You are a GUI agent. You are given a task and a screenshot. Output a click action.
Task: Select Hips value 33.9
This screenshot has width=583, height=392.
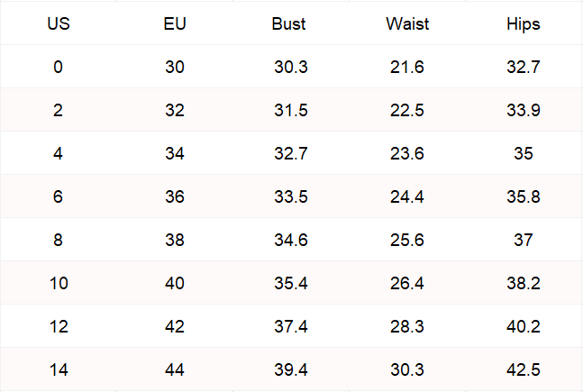point(524,110)
